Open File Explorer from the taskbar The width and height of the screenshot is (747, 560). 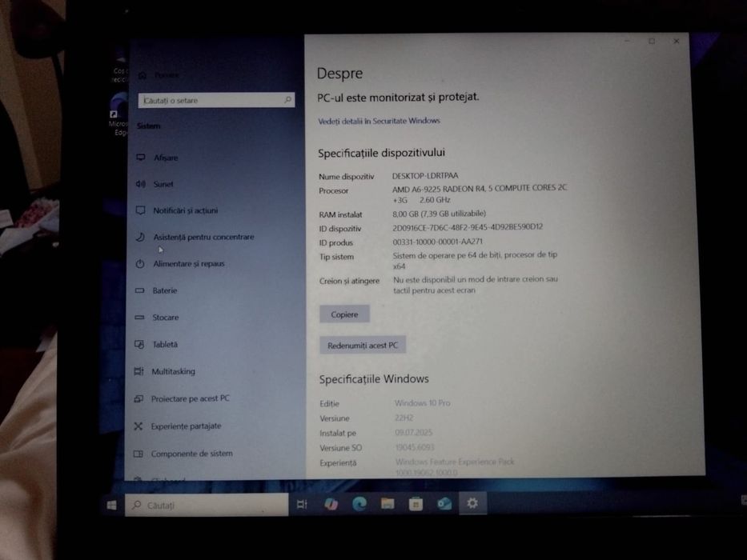pos(388,503)
